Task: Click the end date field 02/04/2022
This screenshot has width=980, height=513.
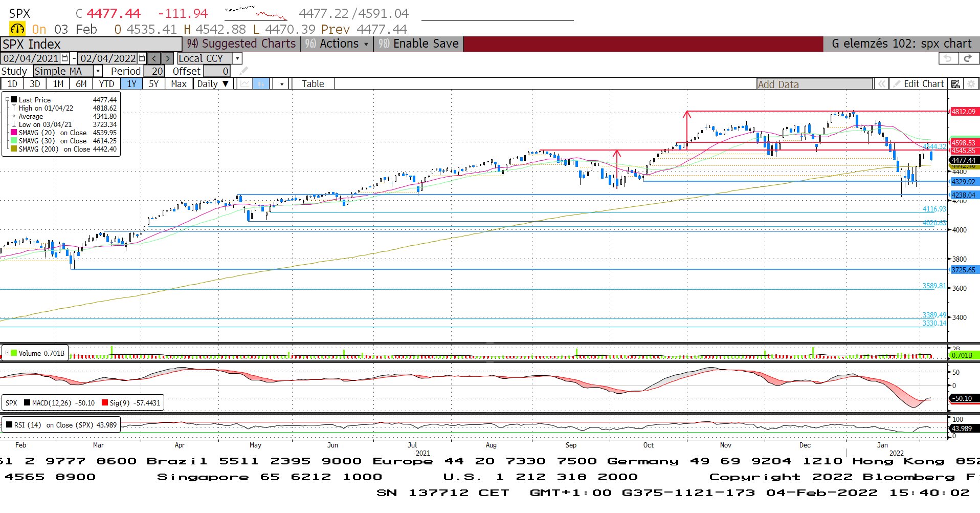Action: click(x=108, y=58)
